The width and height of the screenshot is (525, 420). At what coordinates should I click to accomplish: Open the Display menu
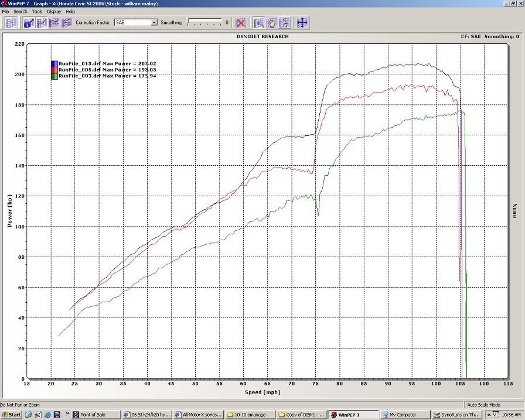point(53,11)
